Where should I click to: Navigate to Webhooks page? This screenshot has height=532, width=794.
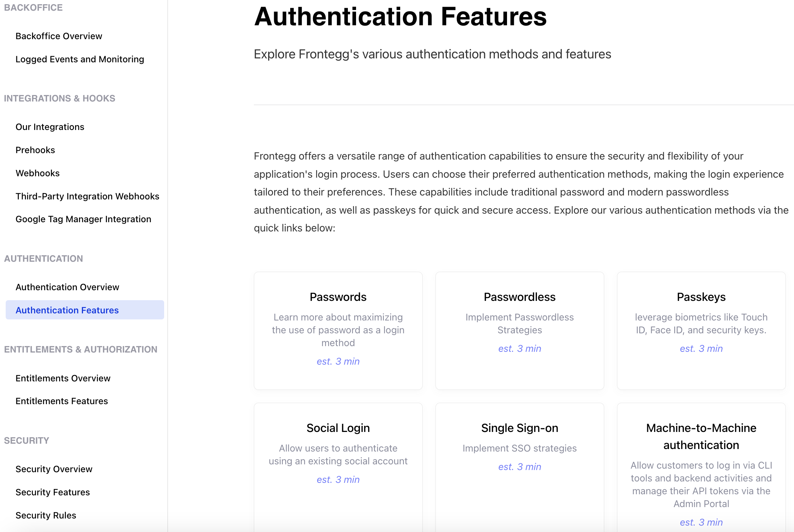pyautogui.click(x=37, y=173)
